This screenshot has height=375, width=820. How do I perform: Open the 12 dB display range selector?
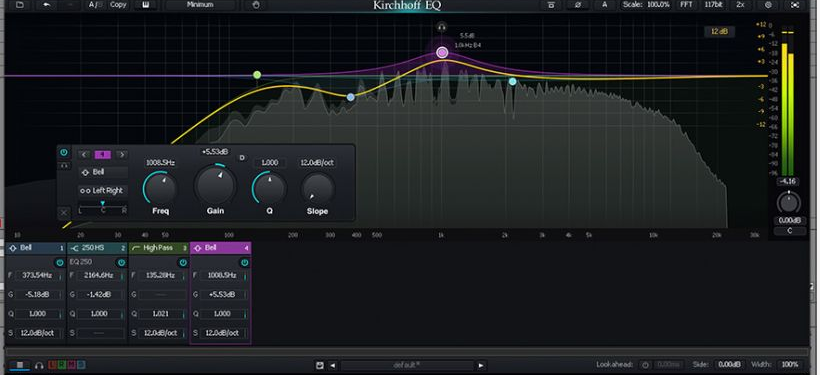[x=720, y=31]
